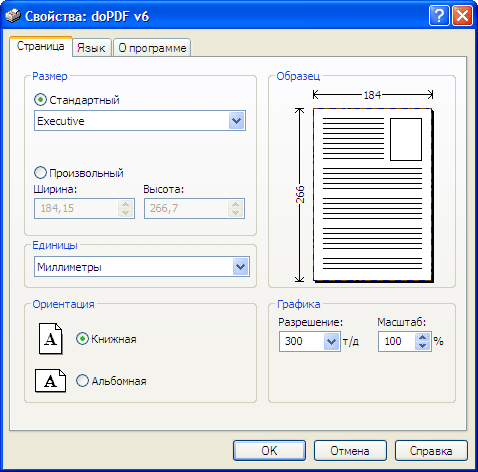Click the Образец group label
Image resolution: width=478 pixels, height=472 pixels.
click(x=298, y=76)
